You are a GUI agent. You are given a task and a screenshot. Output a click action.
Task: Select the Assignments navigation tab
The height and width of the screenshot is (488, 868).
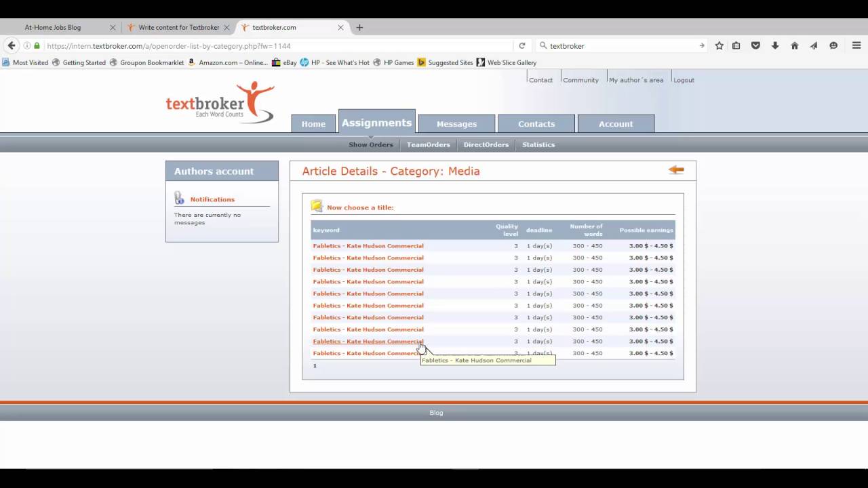(x=377, y=122)
